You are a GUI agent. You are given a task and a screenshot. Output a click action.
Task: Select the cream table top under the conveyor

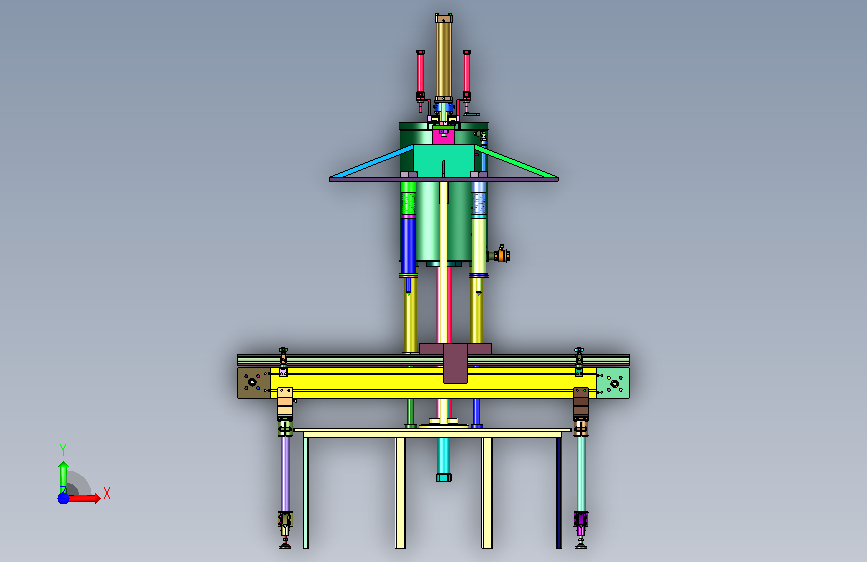433,433
